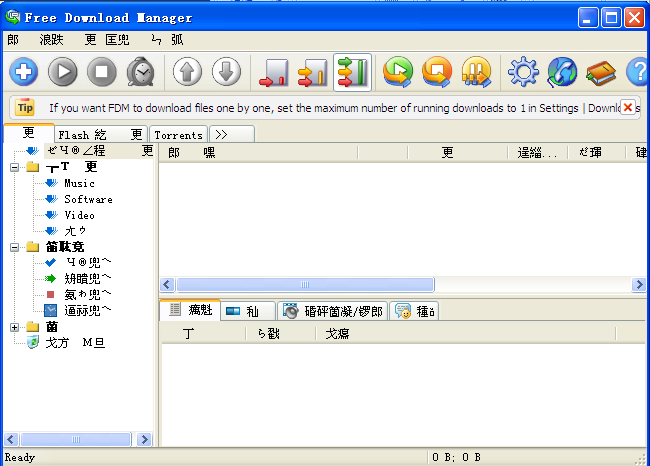Click the download list horizontal scrollbar thumb
Image resolution: width=650 pixels, height=466 pixels.
click(305, 285)
